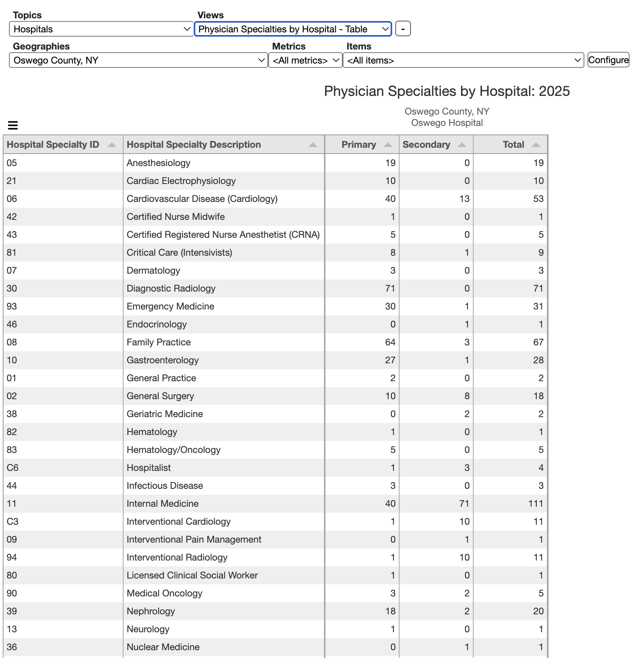
Task: Open the hamburger chart menu icon
Action: tap(13, 125)
